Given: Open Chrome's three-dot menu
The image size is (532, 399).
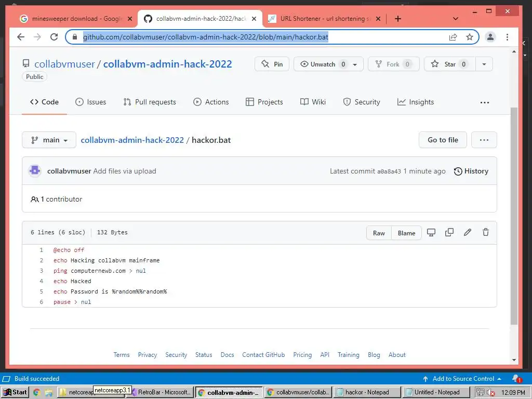Looking at the screenshot, I should tap(507, 37).
